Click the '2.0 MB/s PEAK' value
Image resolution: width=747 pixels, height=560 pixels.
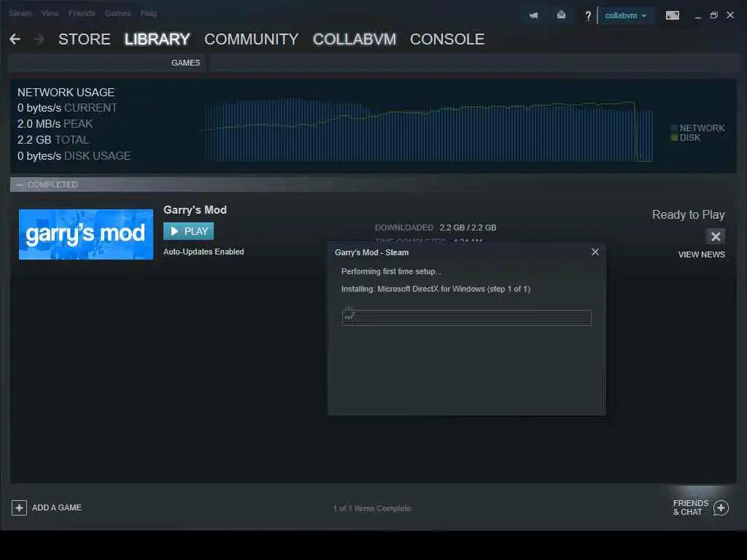pyautogui.click(x=55, y=124)
